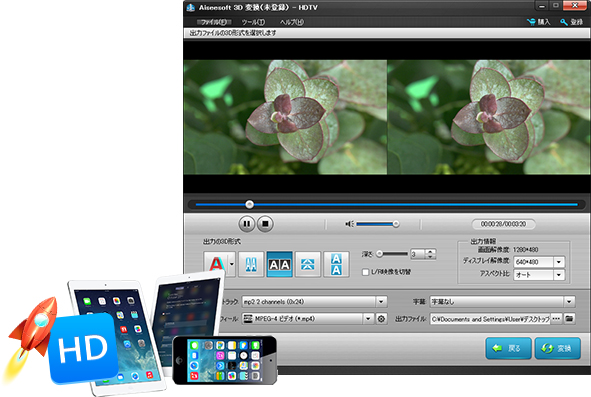Click the output file path field
This screenshot has width=591, height=397.
click(490, 319)
